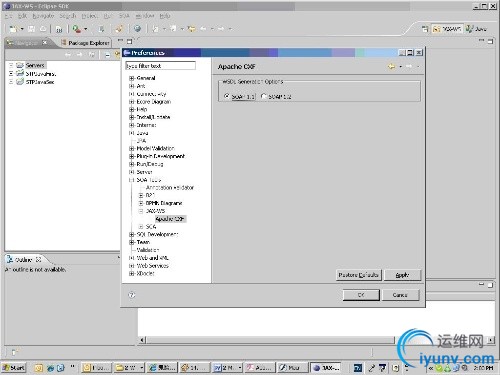
Task: Expand the Ecore Diagram node
Action: click(131, 102)
